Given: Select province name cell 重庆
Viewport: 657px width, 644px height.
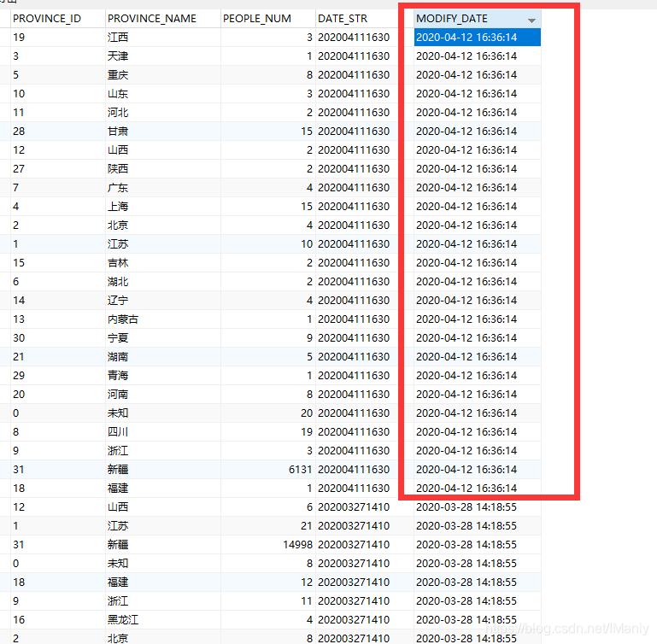Looking at the screenshot, I should [x=163, y=75].
